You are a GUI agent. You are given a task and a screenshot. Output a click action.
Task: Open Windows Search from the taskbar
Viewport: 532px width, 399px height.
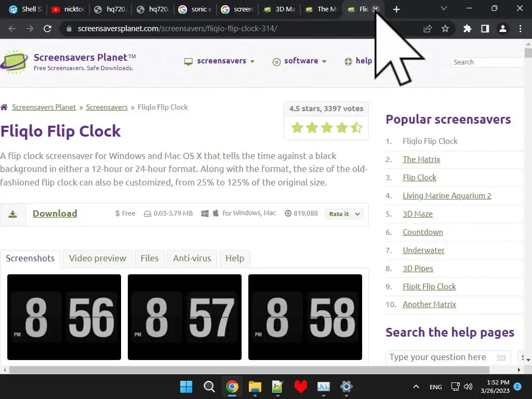(x=209, y=387)
